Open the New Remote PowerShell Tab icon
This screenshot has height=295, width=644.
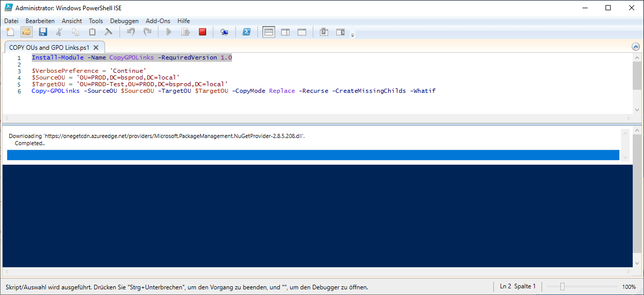(x=224, y=32)
